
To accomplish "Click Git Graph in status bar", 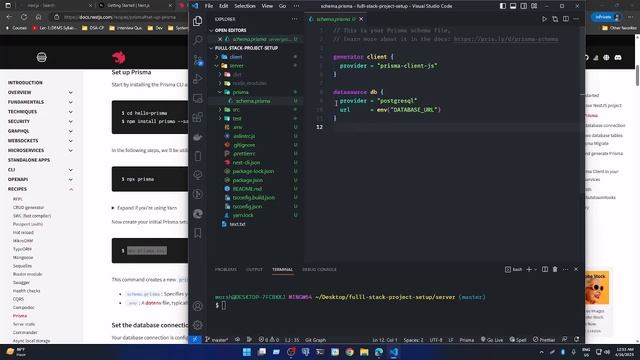I will (x=316, y=340).
